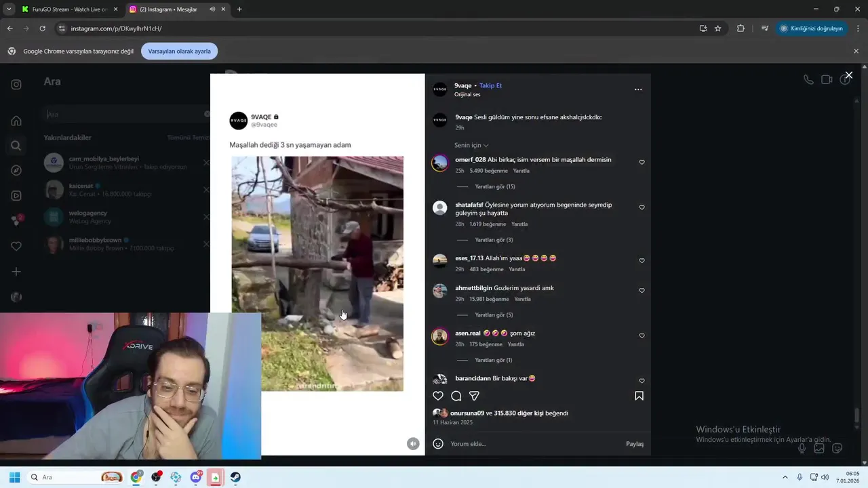The height and width of the screenshot is (488, 868).
Task: Open the emoji picker in comment box
Action: [438, 444]
